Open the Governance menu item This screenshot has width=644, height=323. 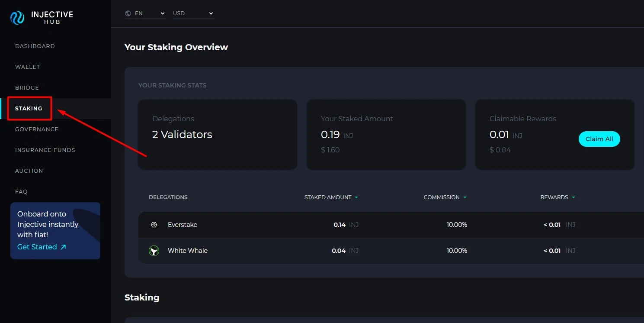pos(37,129)
